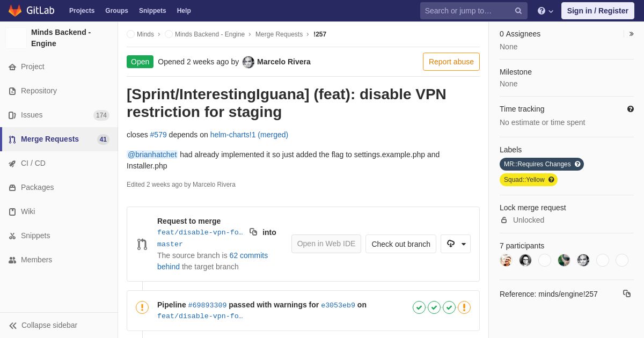
Task: Click the search magnifier icon
Action: pos(518,11)
